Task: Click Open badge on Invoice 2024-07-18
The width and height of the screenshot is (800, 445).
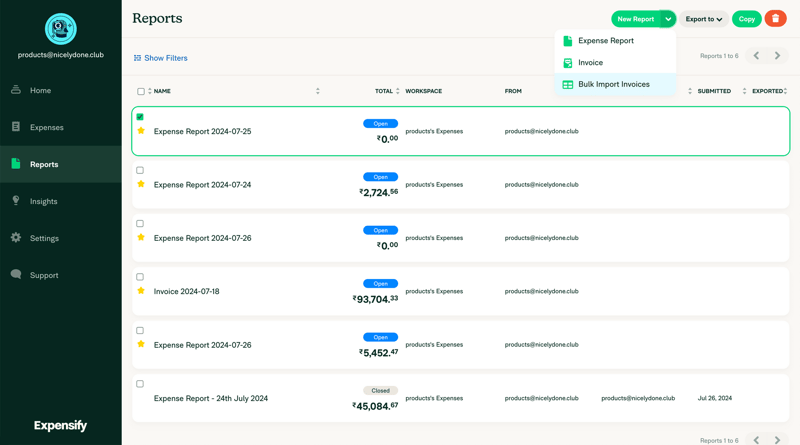Action: click(x=381, y=283)
